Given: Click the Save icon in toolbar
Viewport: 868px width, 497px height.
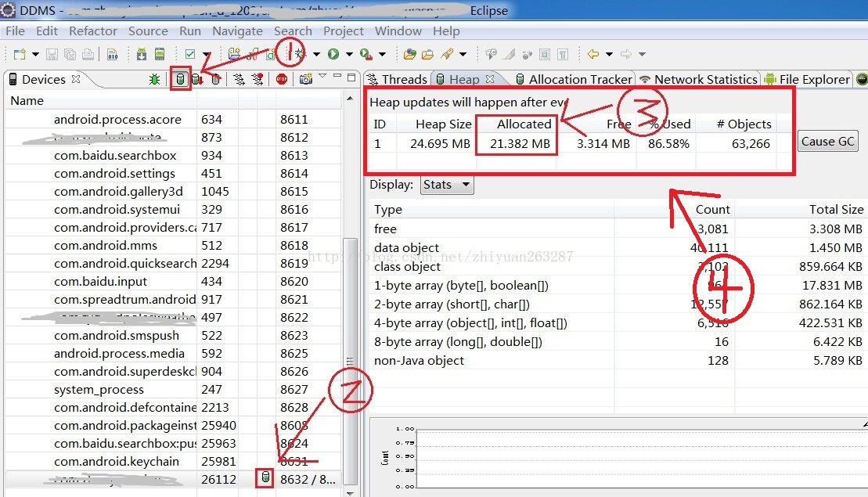Looking at the screenshot, I should click(x=52, y=54).
